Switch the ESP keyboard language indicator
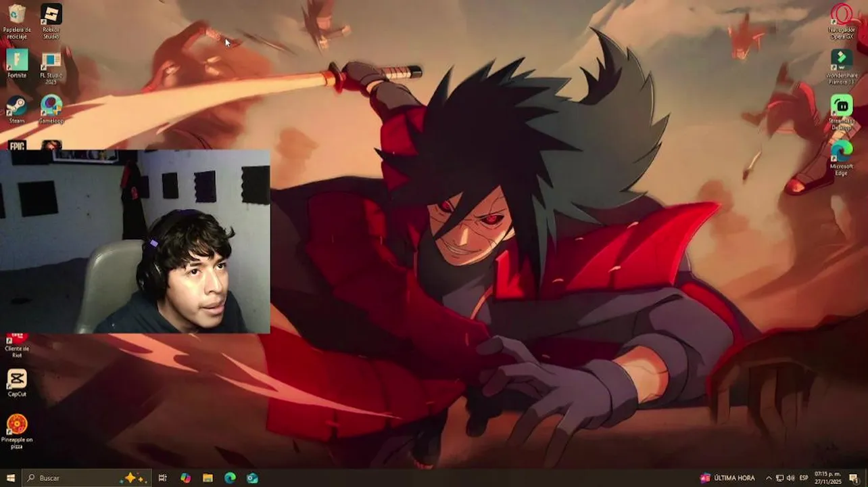This screenshot has height=487, width=868. tap(804, 478)
